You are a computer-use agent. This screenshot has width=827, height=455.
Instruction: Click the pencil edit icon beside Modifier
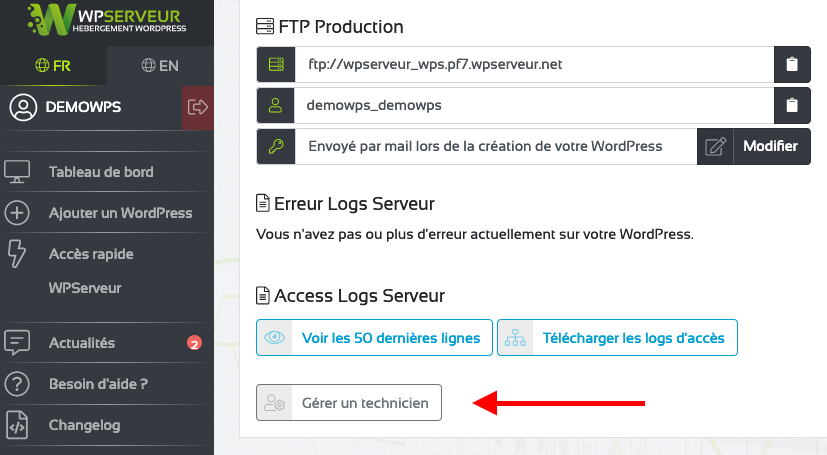tap(715, 147)
